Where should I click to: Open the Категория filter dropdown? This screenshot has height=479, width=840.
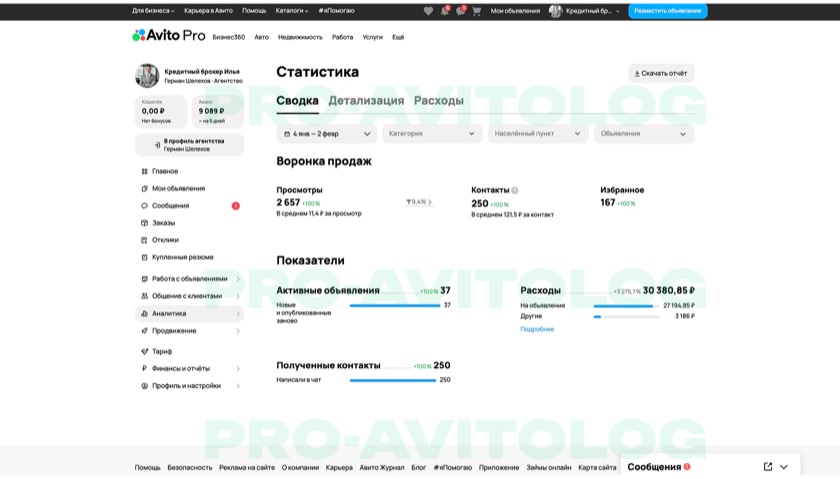(x=432, y=134)
